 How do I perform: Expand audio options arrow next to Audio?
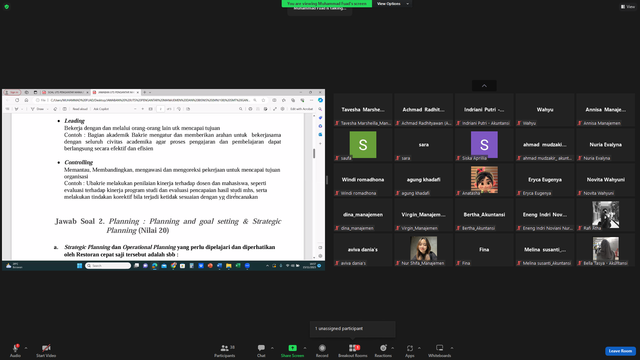[26, 348]
